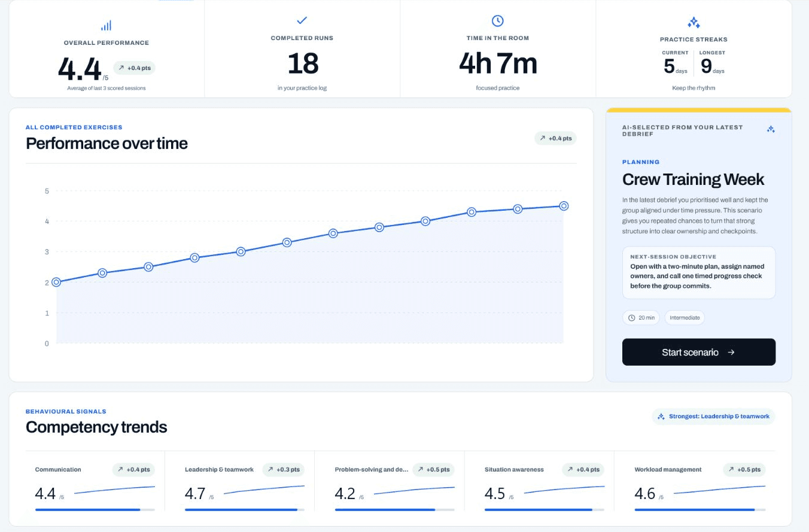
Task: Click the Leadership & teamwork progress bar
Action: [x=245, y=510]
